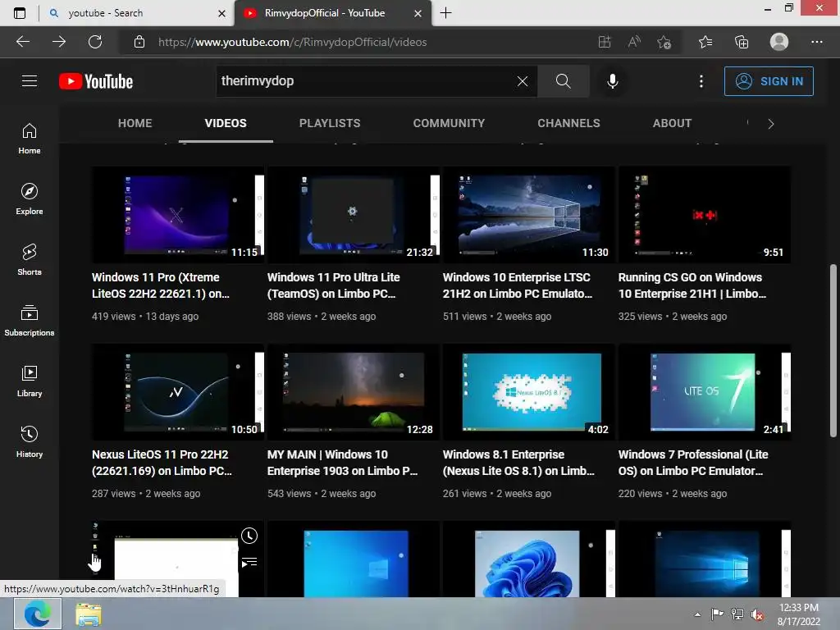
Task: Open Explore in the left sidebar
Action: point(30,199)
